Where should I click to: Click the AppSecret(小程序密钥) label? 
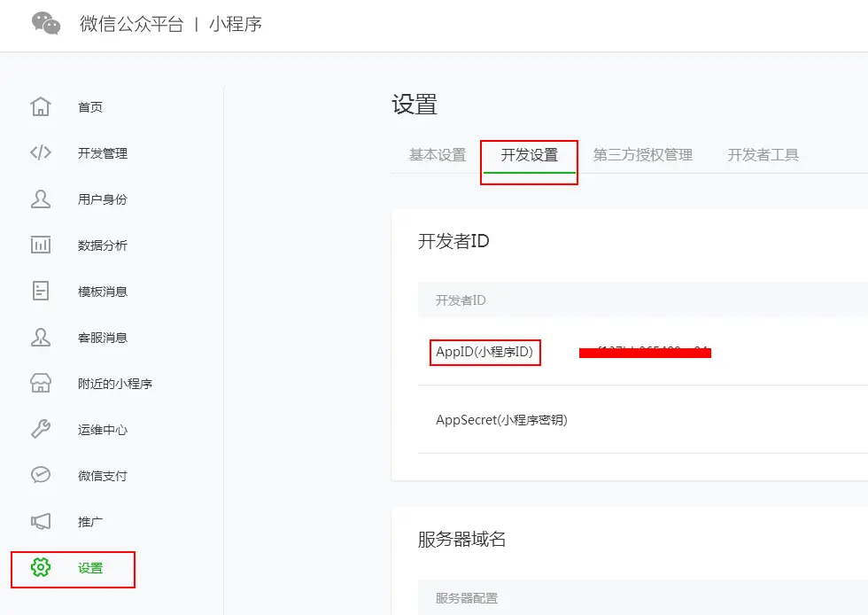pyautogui.click(x=501, y=420)
